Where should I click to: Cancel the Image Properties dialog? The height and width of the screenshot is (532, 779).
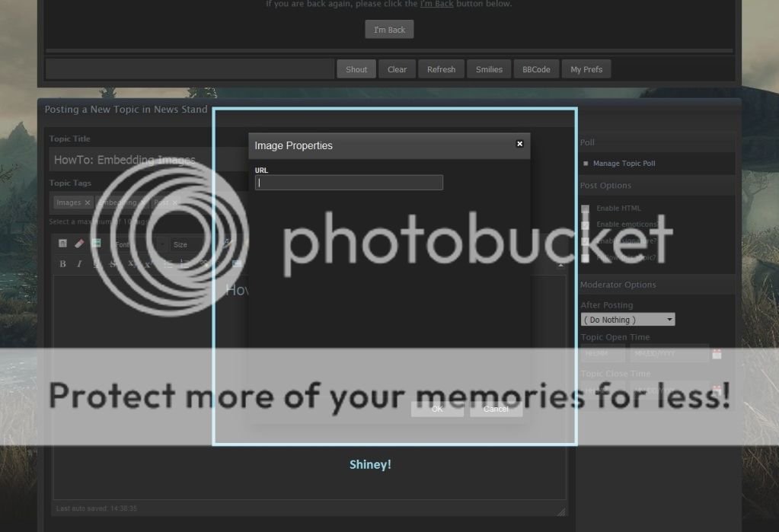[496, 409]
